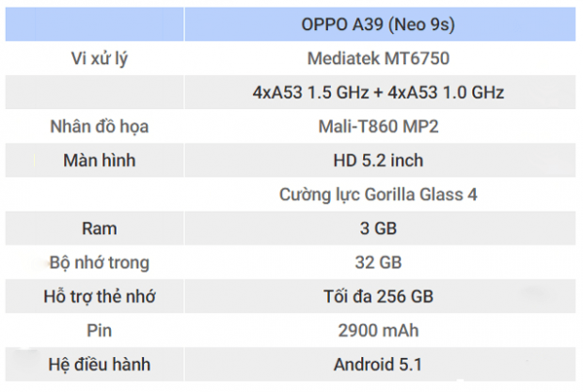Click the OPPO A39 (Neo 9s) header cell
The height and width of the screenshot is (392, 583).
(x=378, y=24)
